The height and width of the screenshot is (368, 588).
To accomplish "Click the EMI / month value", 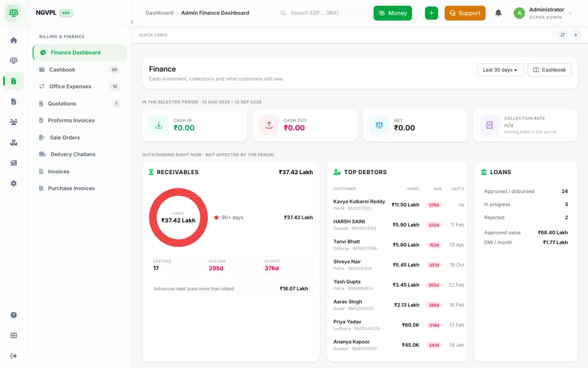I will point(555,242).
